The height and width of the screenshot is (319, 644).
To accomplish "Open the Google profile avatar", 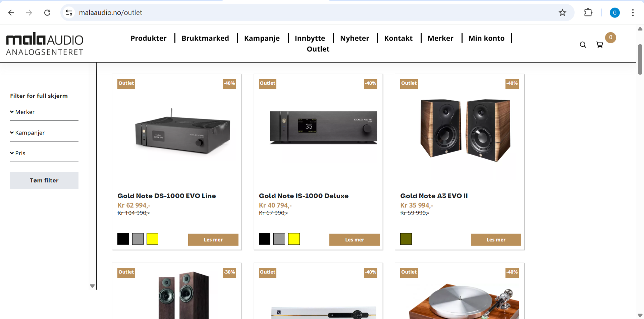I will tap(614, 13).
